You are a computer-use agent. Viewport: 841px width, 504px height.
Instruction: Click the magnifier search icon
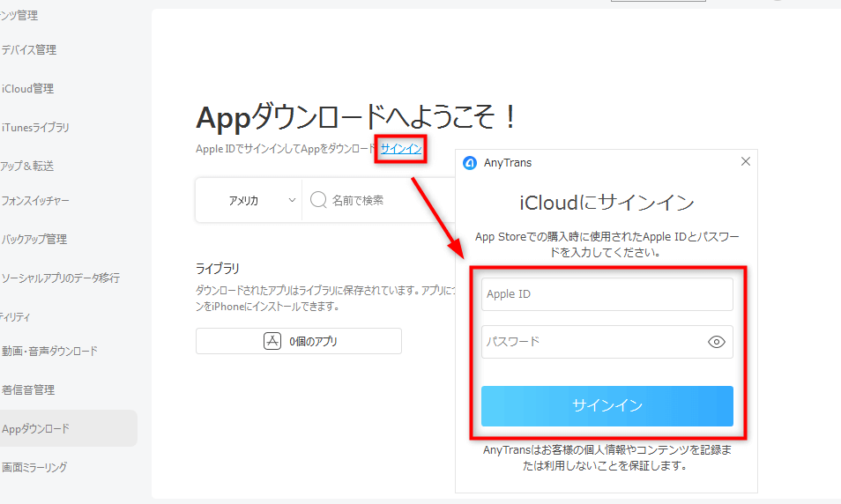318,200
